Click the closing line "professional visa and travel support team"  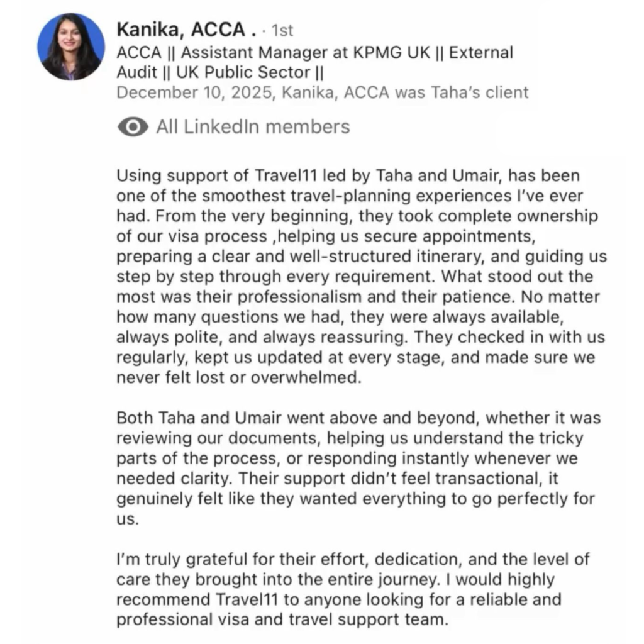click(281, 619)
